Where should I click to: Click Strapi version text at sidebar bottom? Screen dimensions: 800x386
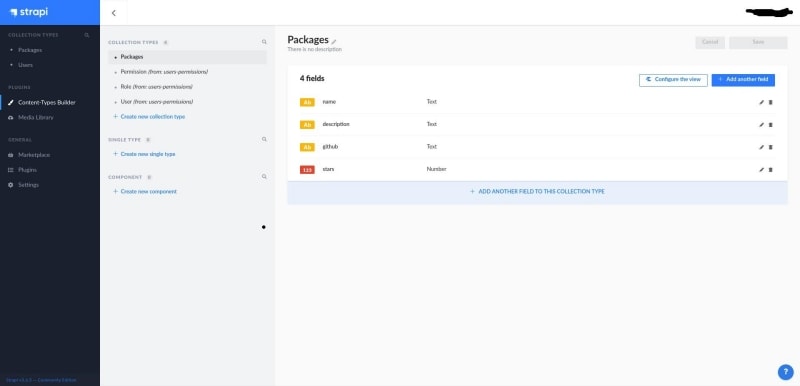[41, 380]
